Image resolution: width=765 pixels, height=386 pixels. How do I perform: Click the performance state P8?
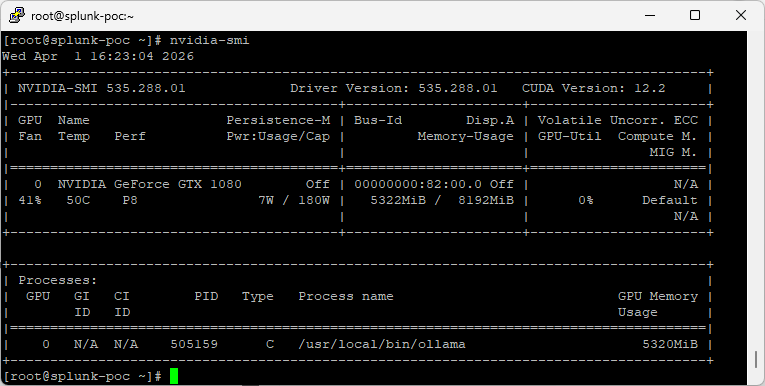coord(130,200)
